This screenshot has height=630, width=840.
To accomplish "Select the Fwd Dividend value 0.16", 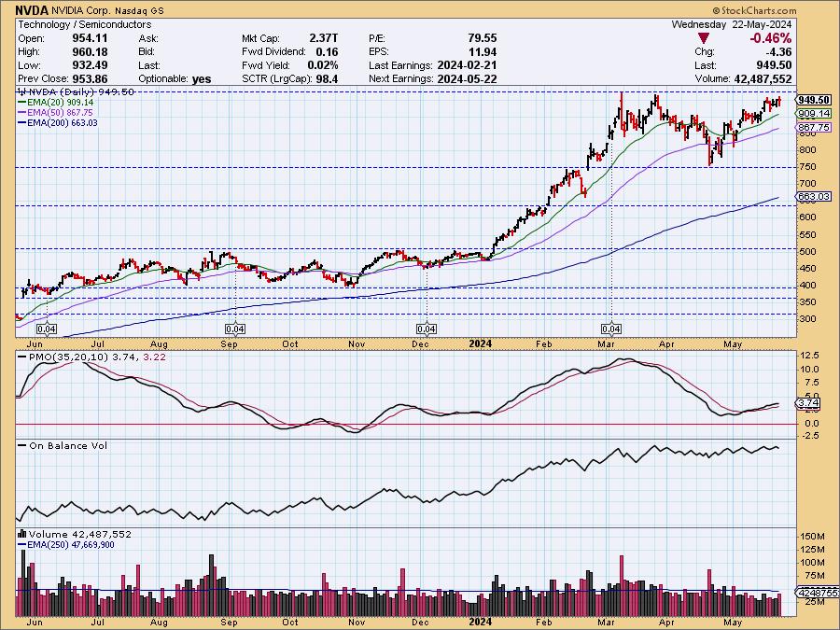I will click(327, 52).
